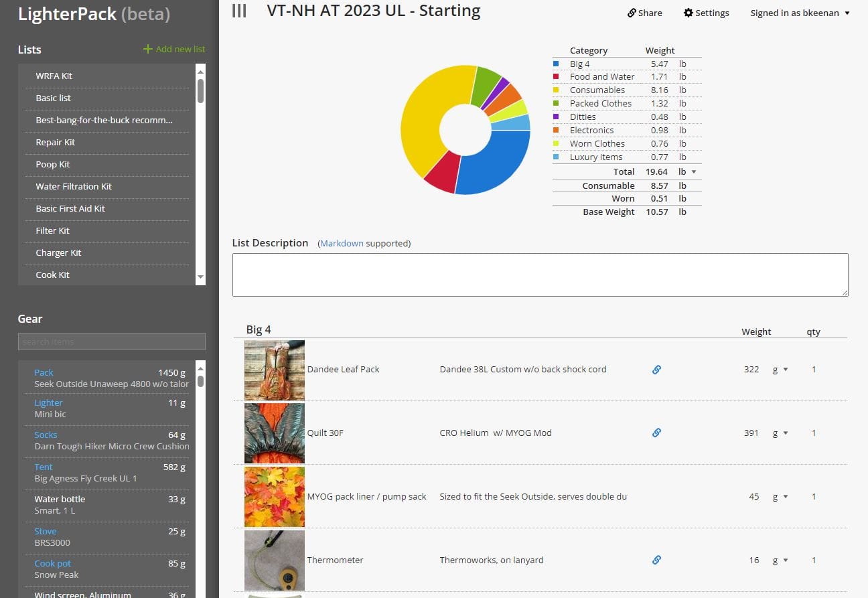Image resolution: width=868 pixels, height=598 pixels.
Task: Click the blue Big 4 color swatch
Action: coord(556,64)
